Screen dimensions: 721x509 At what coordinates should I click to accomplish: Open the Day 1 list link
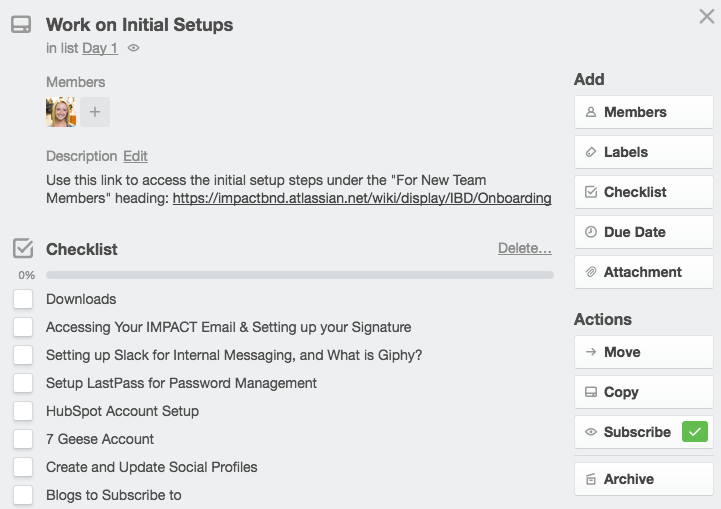click(x=100, y=48)
